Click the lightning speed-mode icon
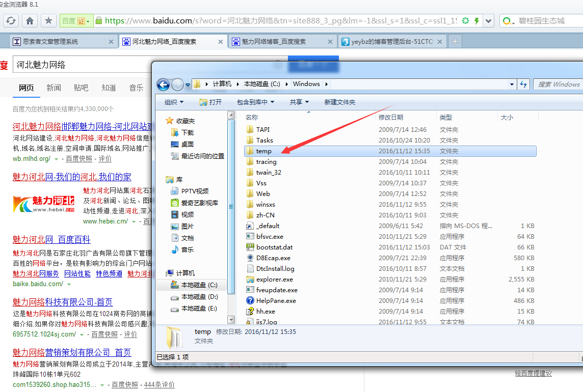The image size is (583, 392). [x=476, y=21]
